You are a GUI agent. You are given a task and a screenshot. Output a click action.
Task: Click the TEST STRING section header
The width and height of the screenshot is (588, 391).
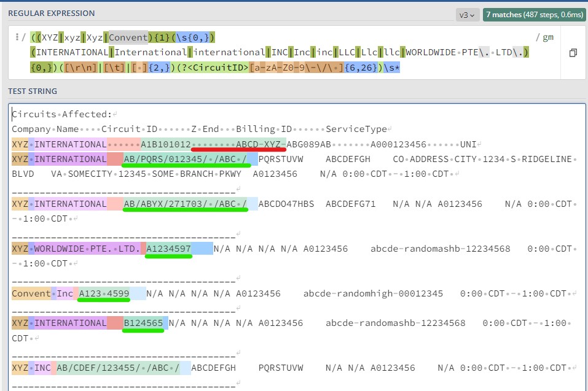click(x=33, y=91)
